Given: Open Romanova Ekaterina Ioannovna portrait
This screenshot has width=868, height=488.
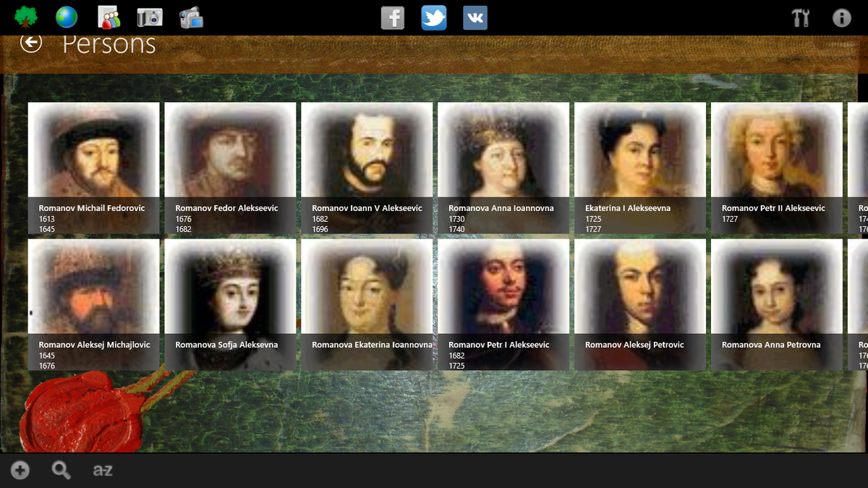Looking at the screenshot, I should (x=367, y=304).
